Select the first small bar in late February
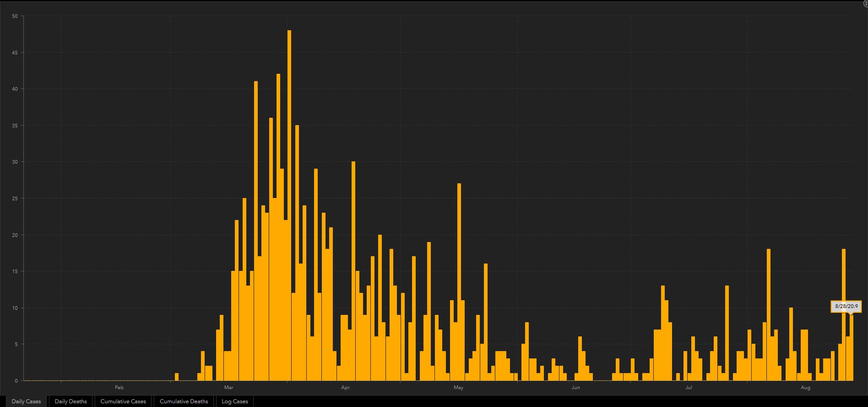 click(x=177, y=377)
